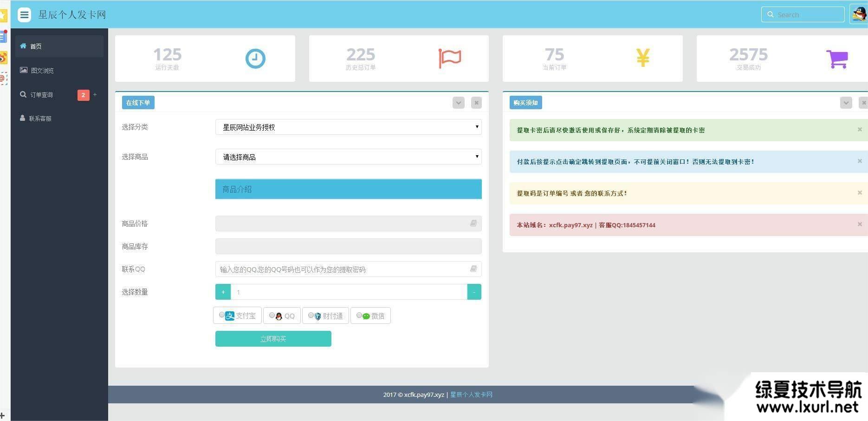Follow the 星辰个人发卡网 footer link
This screenshot has height=421, width=868.
click(471, 395)
